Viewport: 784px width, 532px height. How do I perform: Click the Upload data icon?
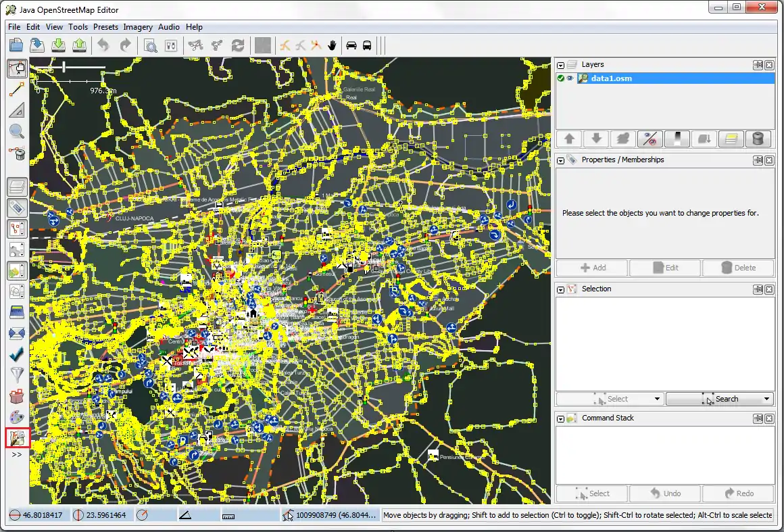point(79,45)
